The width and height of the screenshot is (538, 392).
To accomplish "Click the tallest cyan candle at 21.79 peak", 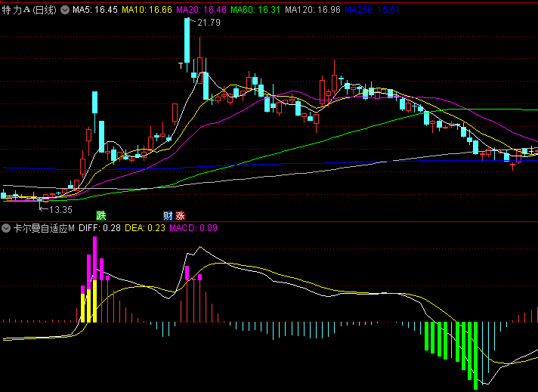I will [x=187, y=41].
